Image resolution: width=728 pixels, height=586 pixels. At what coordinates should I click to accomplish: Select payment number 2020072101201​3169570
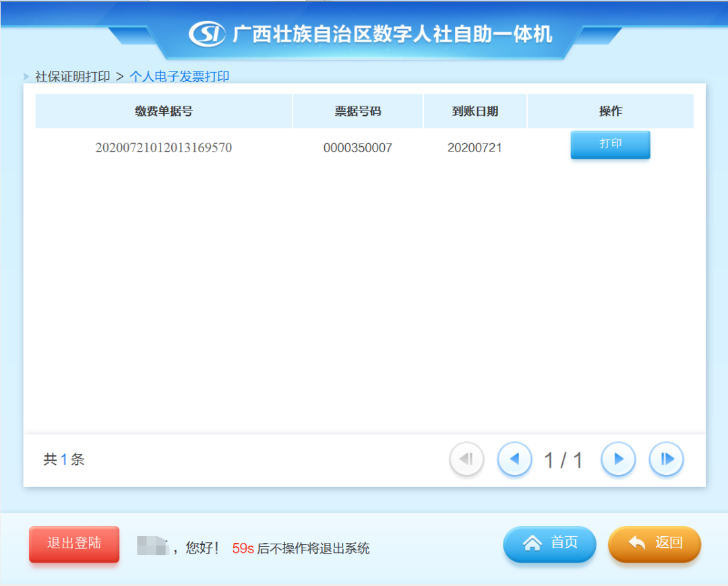(x=164, y=148)
